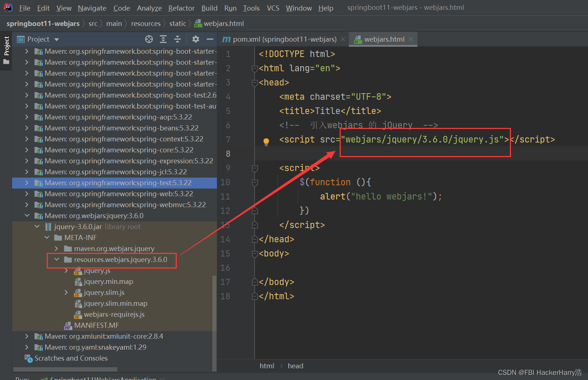Select the jquery.slim.min.map file

[115, 304]
